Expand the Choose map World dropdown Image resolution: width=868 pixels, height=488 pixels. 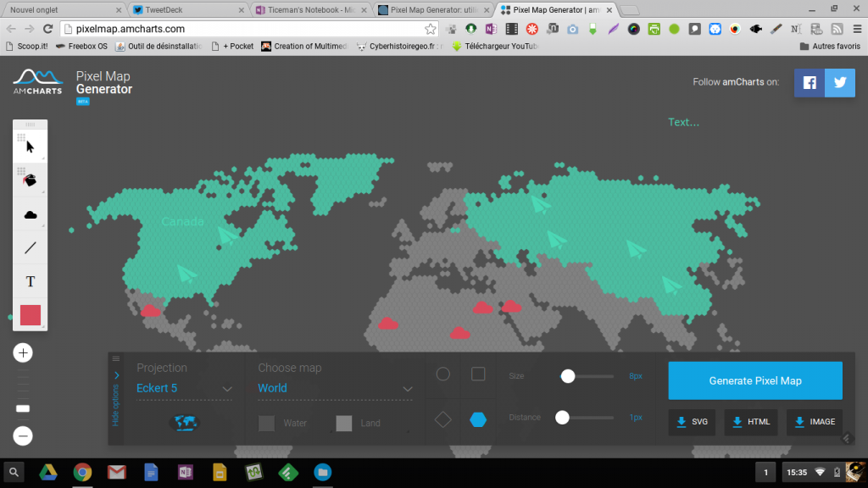click(335, 389)
